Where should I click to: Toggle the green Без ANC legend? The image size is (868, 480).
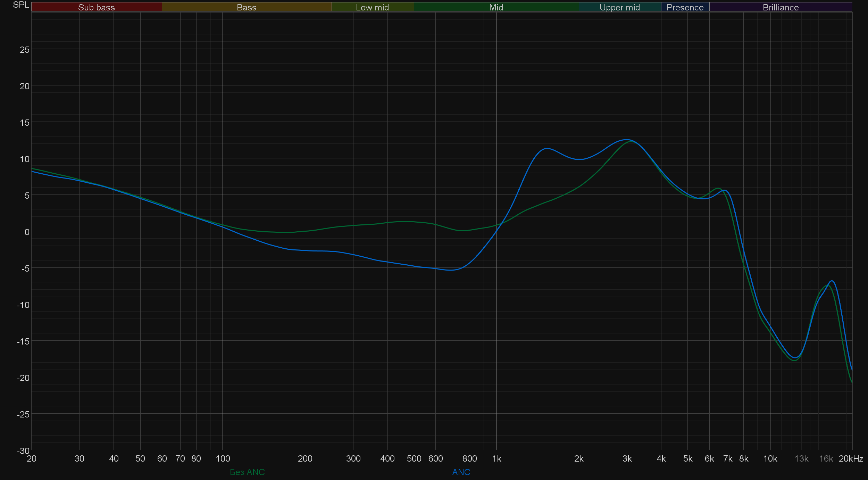coord(247,472)
